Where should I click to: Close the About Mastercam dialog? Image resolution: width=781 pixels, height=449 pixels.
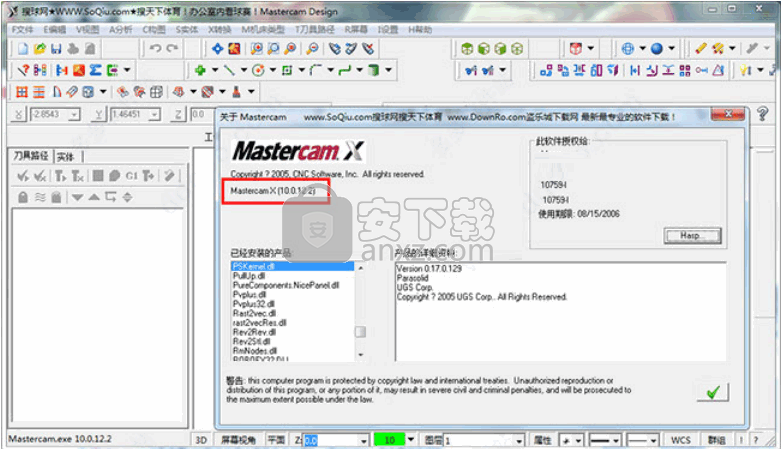click(728, 115)
